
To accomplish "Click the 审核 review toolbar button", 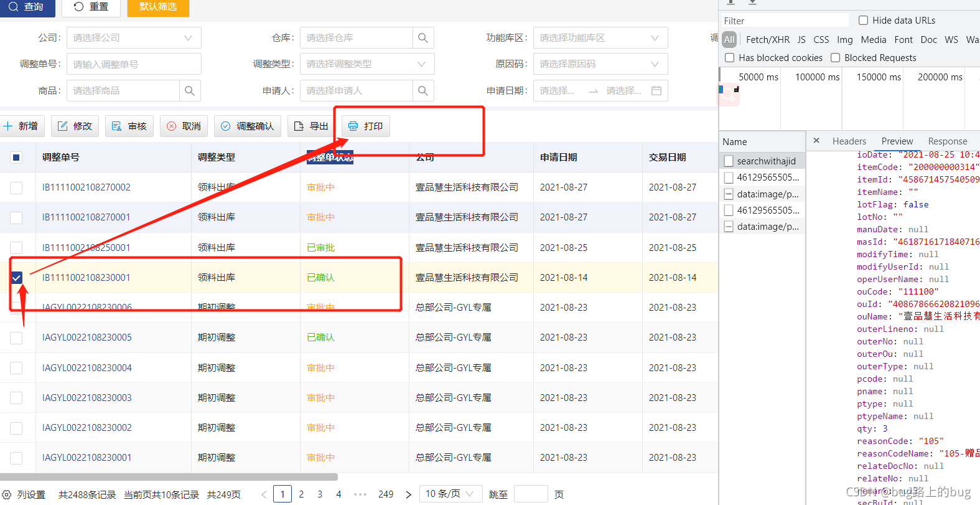I will [x=129, y=126].
